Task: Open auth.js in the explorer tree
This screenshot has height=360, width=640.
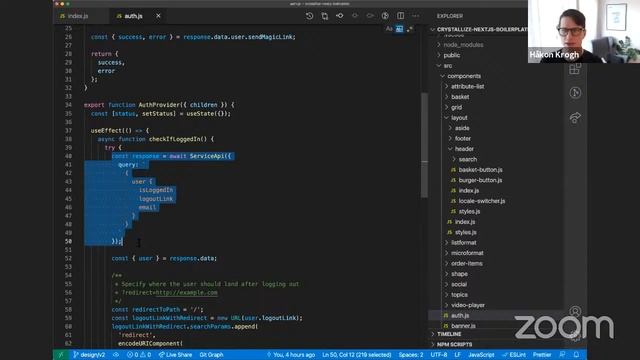Action: click(460, 316)
